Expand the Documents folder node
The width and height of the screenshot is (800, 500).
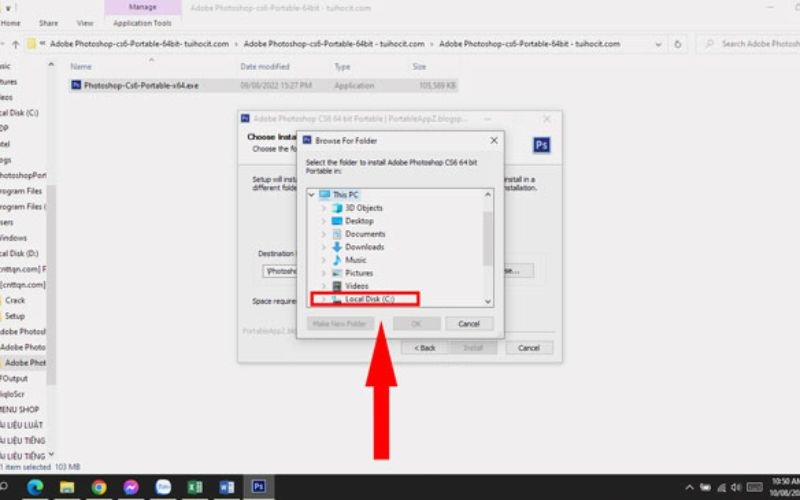click(323, 234)
